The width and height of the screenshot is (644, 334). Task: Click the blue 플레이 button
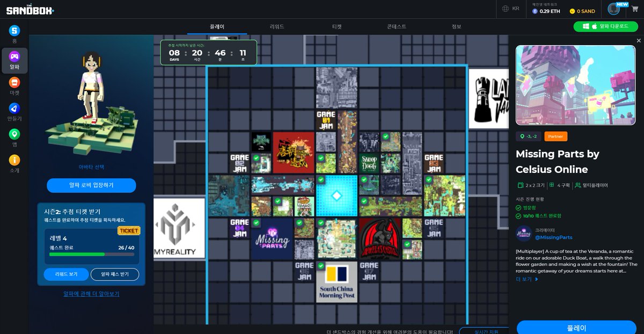(x=576, y=328)
